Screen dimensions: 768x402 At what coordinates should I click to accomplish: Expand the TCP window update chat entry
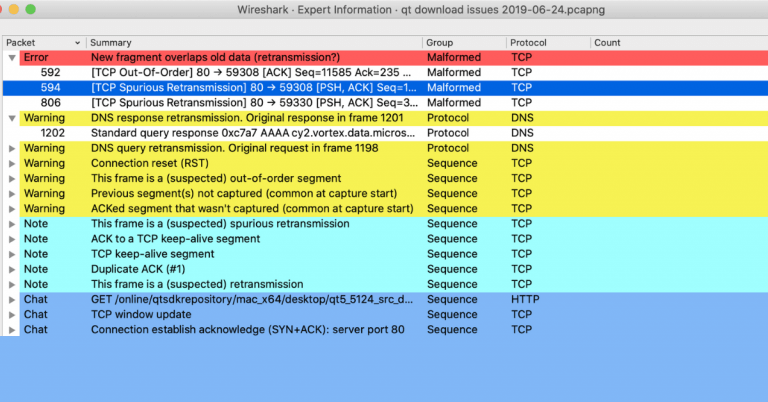(x=11, y=314)
